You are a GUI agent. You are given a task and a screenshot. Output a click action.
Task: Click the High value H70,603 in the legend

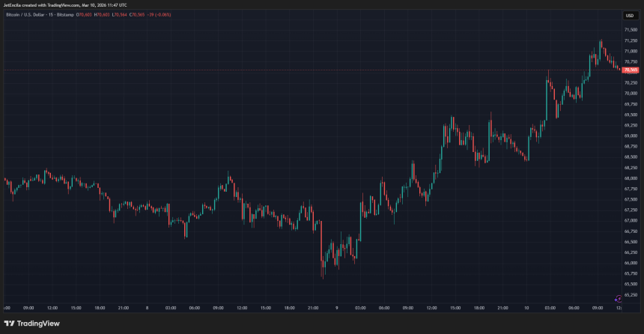pyautogui.click(x=102, y=14)
